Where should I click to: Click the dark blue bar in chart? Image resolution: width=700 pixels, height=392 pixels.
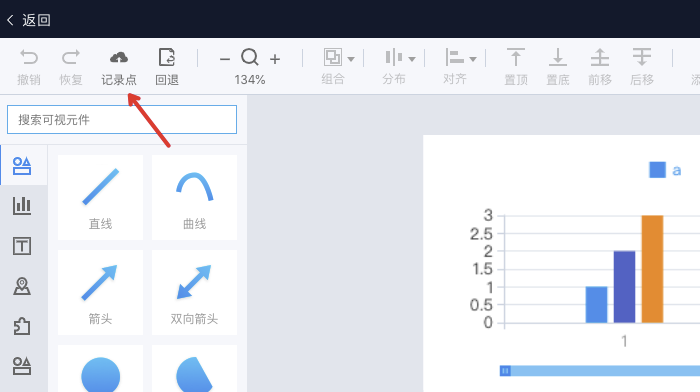click(x=625, y=287)
